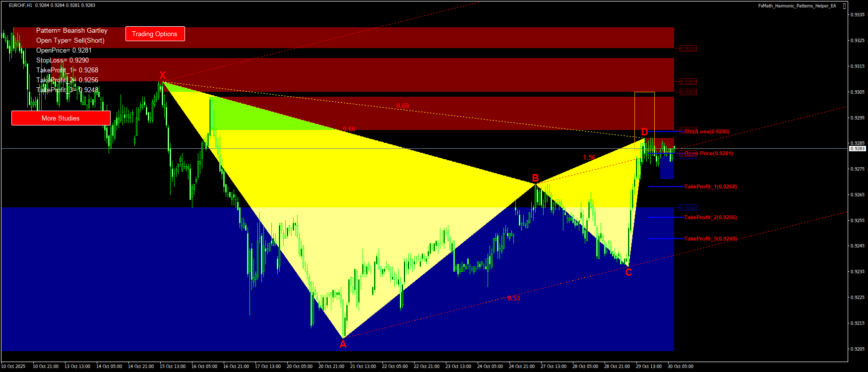Click the C pattern point marker
This screenshot has width=868, height=372.
(x=628, y=272)
